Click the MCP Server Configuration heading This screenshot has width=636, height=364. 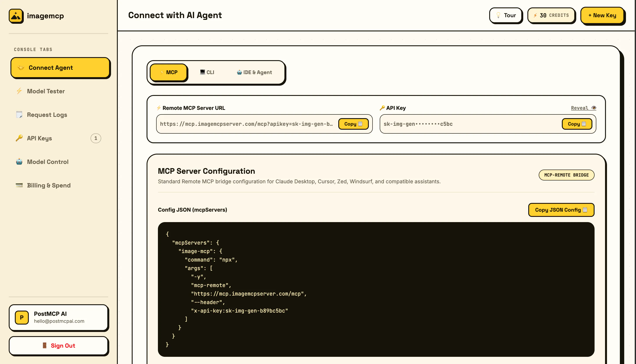click(x=206, y=171)
